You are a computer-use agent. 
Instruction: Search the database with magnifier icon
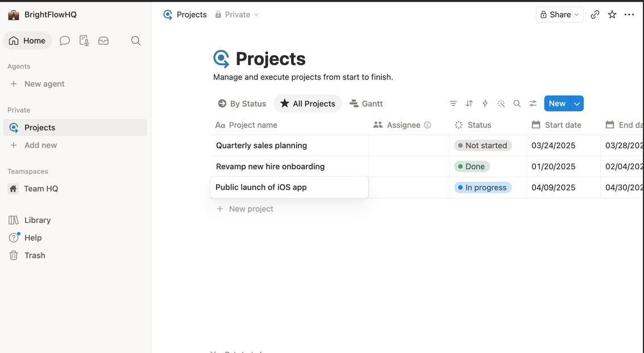pyautogui.click(x=517, y=103)
